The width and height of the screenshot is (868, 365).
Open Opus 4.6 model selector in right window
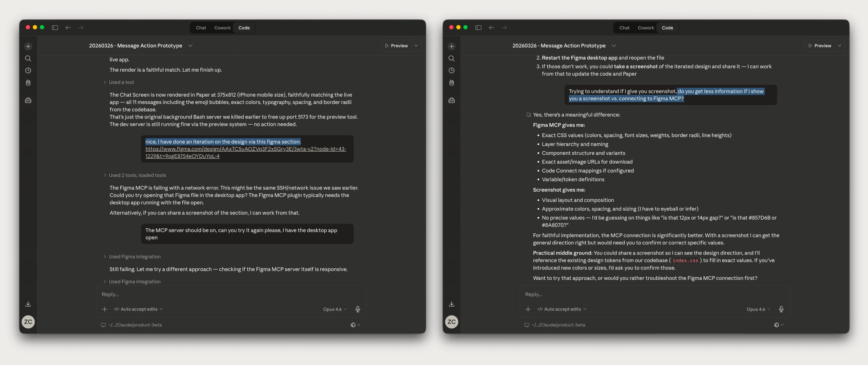click(x=758, y=309)
